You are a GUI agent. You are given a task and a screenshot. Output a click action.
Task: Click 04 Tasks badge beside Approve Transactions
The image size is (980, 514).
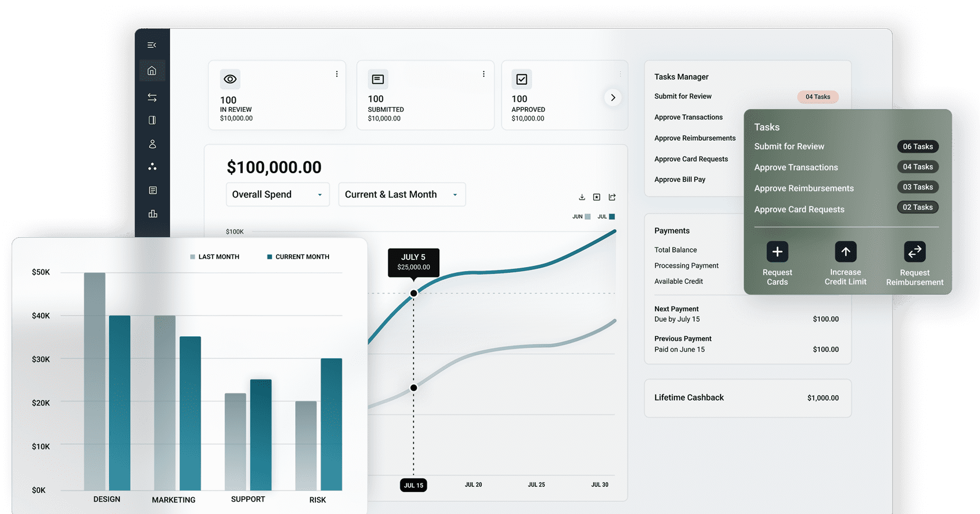(x=918, y=167)
